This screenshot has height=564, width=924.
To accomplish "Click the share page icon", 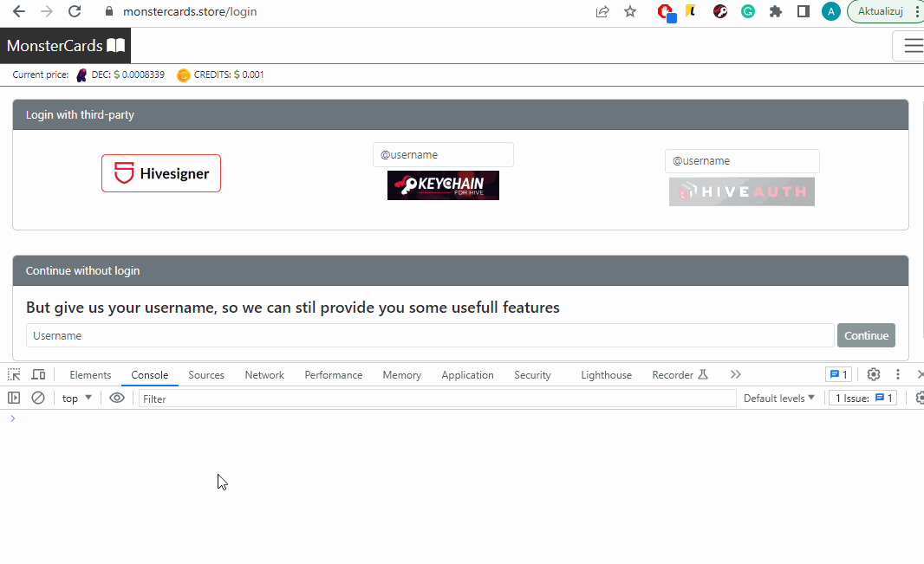I will (x=602, y=12).
